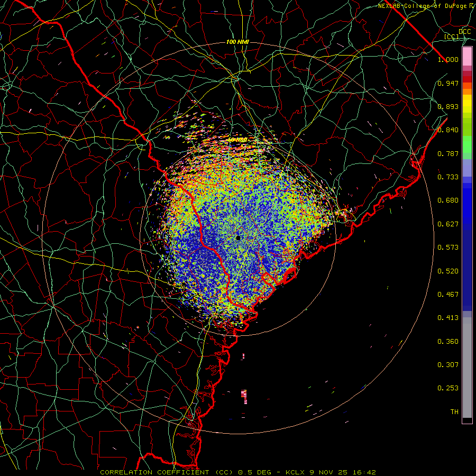
Task: Click the "50 NMI" range ring label
Action: pyautogui.click(x=237, y=140)
